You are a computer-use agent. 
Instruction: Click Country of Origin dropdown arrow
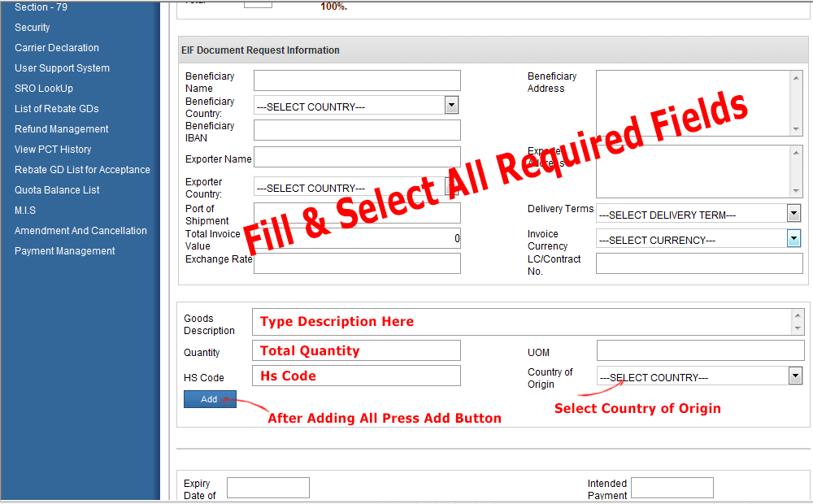[795, 376]
